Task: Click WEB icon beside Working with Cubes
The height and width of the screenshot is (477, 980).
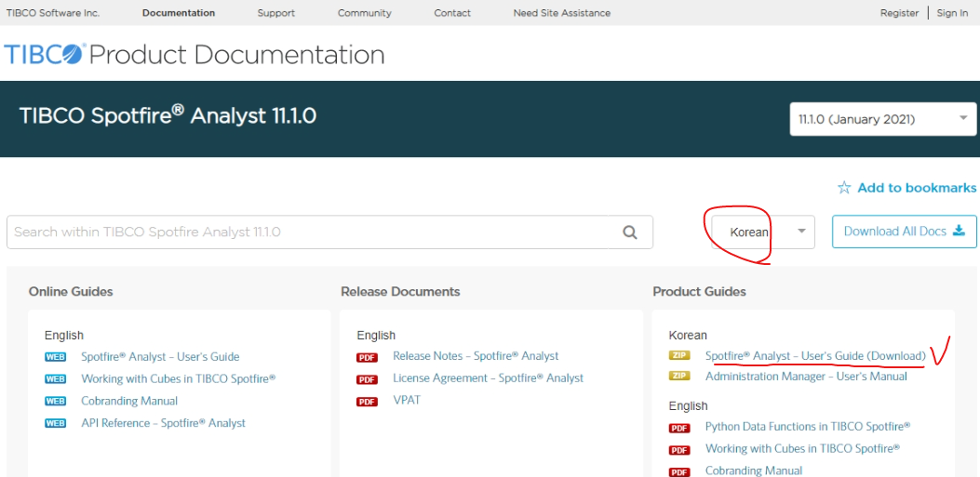Action: pos(55,379)
